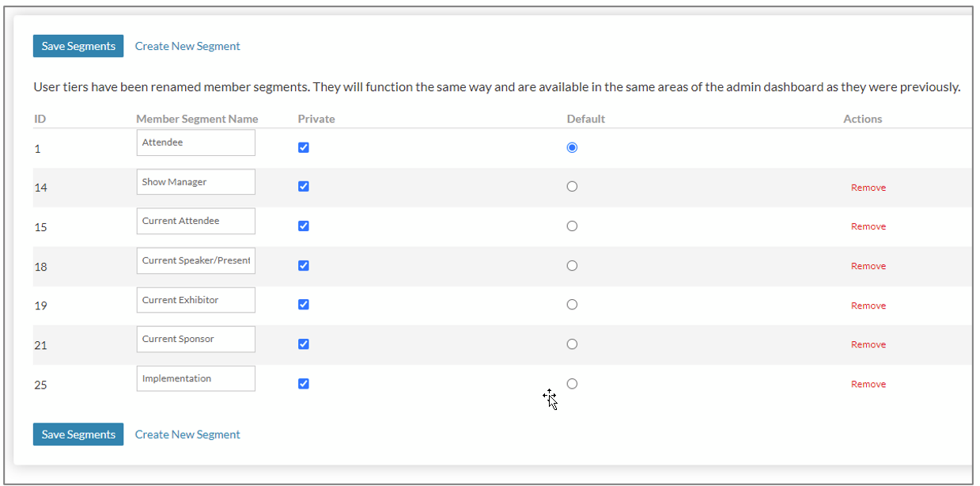Click the top Save Segments button
The image size is (980, 486).
78,46
